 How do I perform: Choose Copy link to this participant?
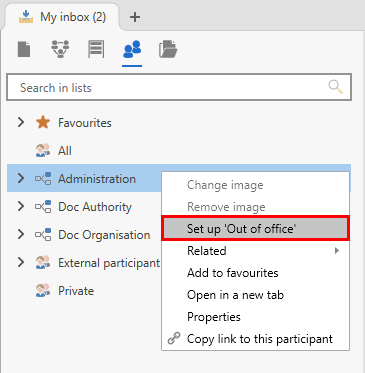click(255, 339)
